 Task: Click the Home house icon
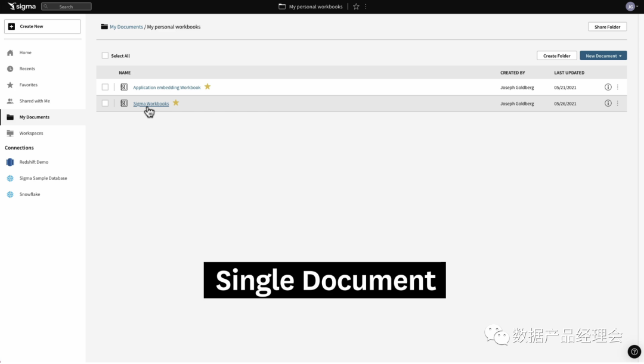click(x=10, y=52)
